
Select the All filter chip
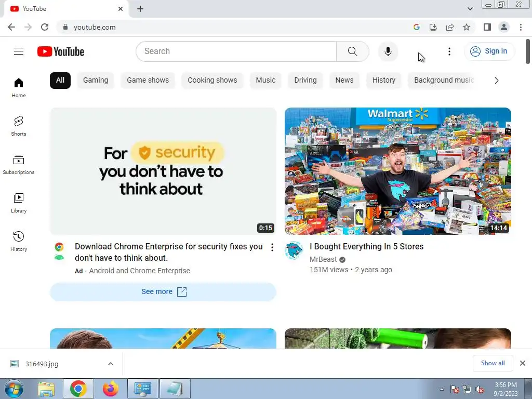point(60,81)
